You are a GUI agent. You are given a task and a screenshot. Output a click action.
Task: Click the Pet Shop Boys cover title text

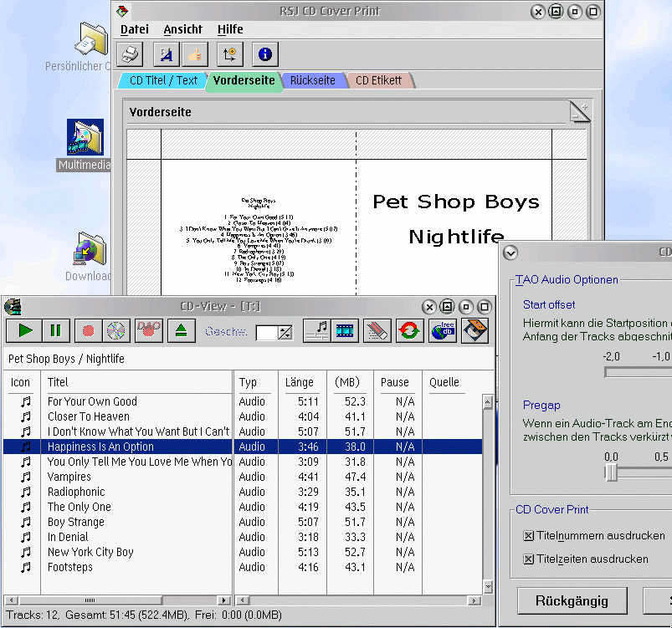(x=455, y=202)
